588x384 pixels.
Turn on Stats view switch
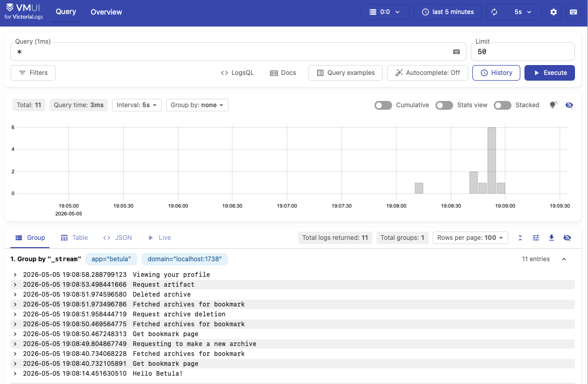(x=444, y=105)
